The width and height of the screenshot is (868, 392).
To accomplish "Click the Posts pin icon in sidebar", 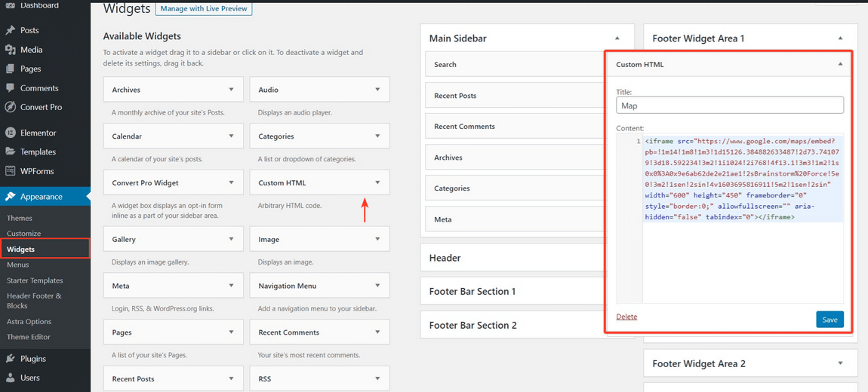I will [10, 30].
